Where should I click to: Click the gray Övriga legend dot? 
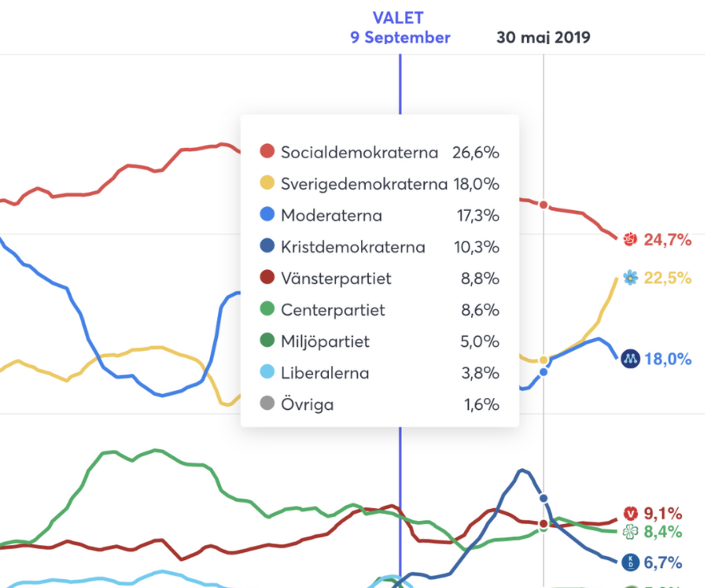coord(267,403)
